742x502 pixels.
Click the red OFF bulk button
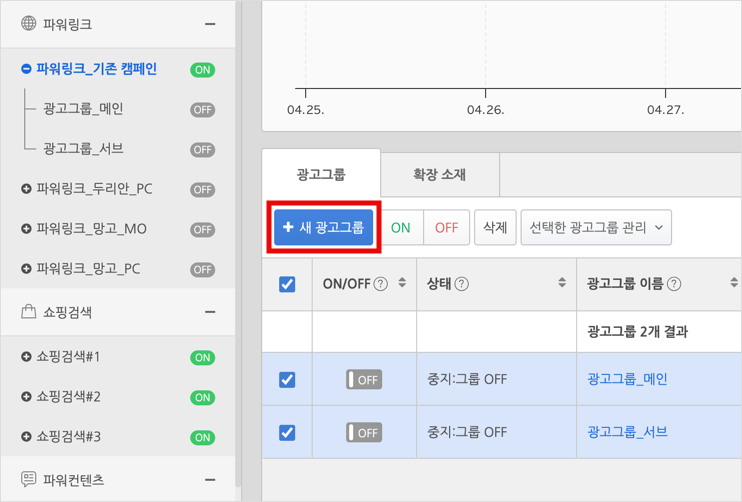(447, 228)
